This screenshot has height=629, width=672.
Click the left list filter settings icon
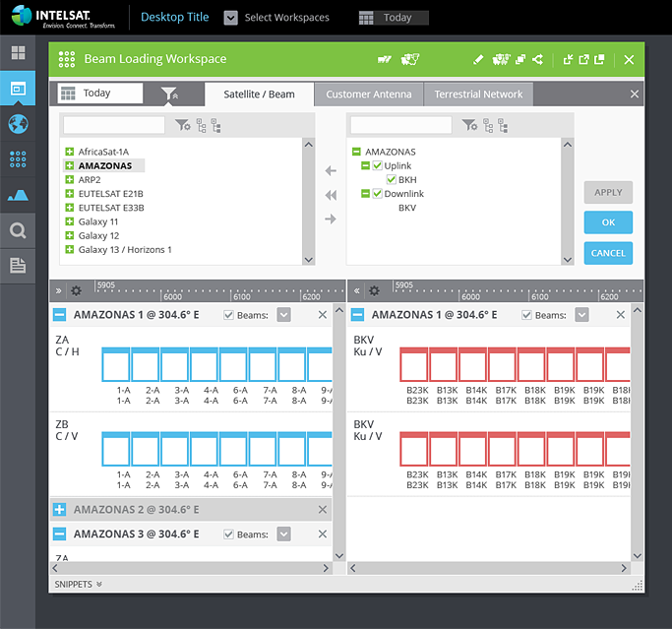(183, 126)
